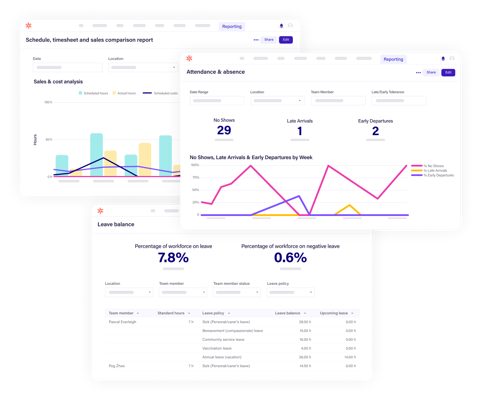Open the Team member dropdown in the Leave balance window
The height and width of the screenshot is (400, 480).
coord(183,292)
